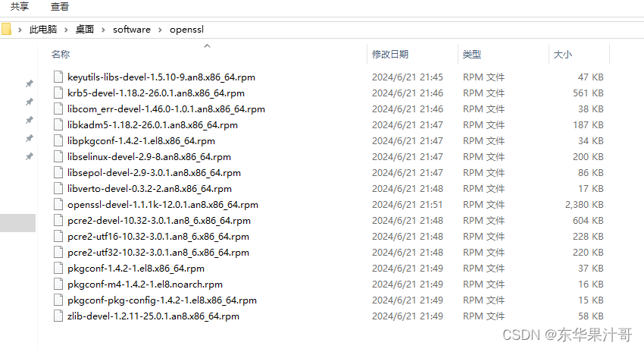The height and width of the screenshot is (349, 644).
Task: Expand the chevron after software in path
Action: pos(159,30)
